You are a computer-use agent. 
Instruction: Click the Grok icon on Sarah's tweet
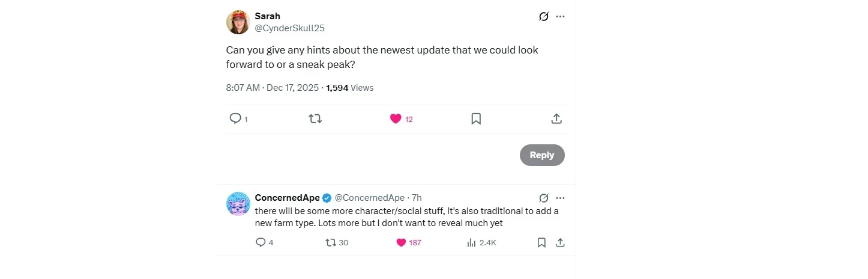click(x=544, y=17)
